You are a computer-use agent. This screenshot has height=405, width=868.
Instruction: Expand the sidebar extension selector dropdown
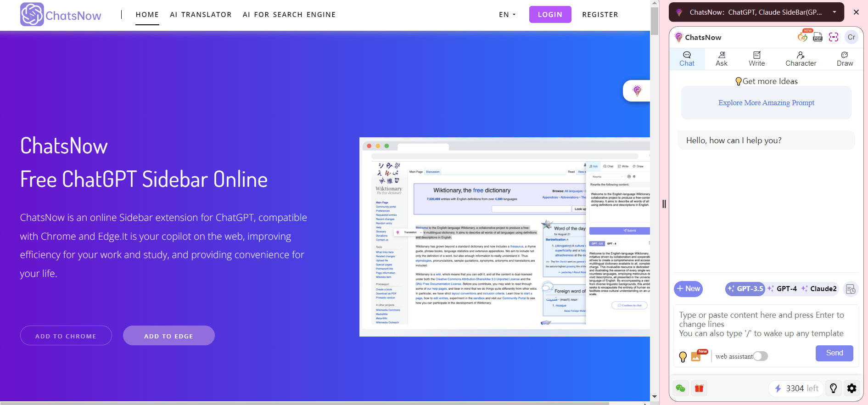tap(834, 12)
